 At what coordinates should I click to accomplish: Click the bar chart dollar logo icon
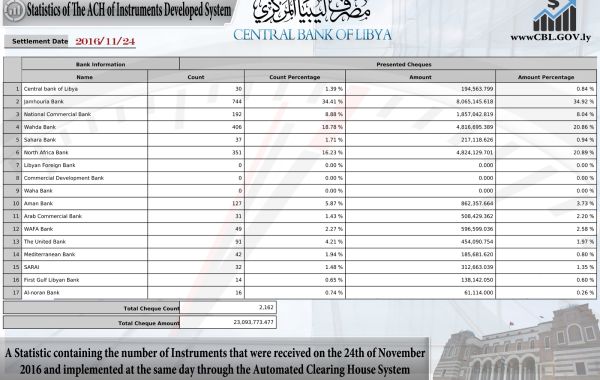[x=555, y=16]
